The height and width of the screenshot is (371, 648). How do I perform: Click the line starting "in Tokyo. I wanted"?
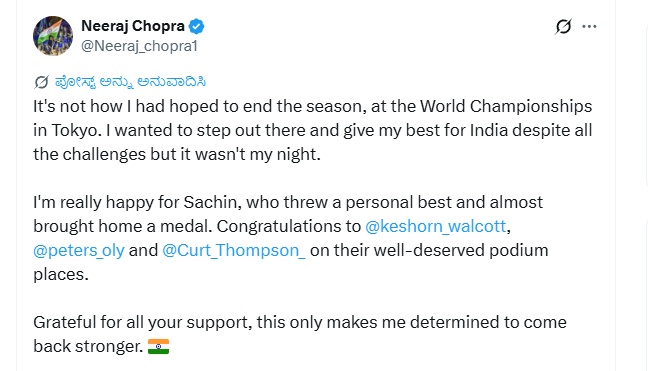pyautogui.click(x=312, y=131)
